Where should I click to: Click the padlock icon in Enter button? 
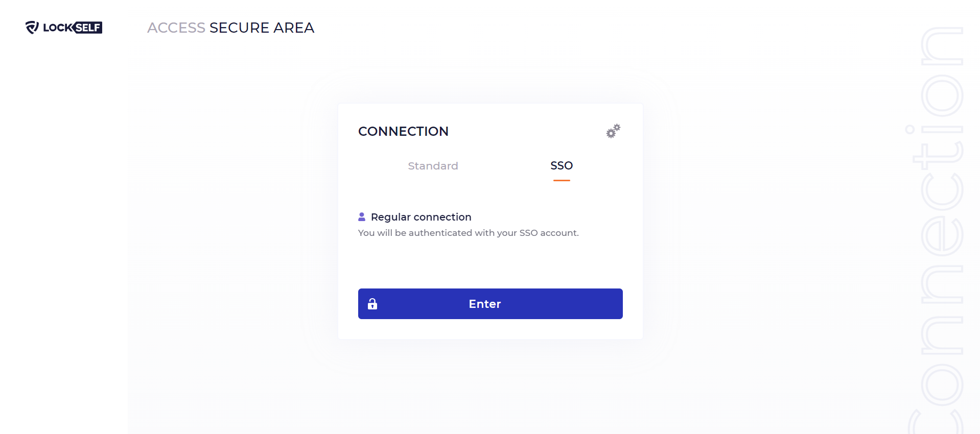372,304
